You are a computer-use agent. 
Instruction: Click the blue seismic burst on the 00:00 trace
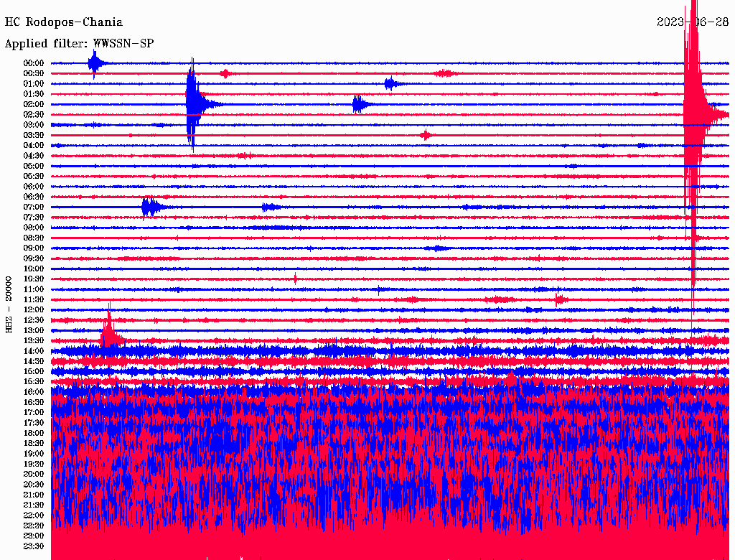[97, 63]
